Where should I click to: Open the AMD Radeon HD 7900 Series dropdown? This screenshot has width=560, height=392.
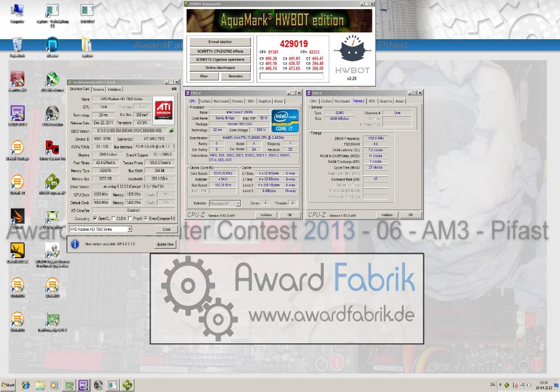100,229
